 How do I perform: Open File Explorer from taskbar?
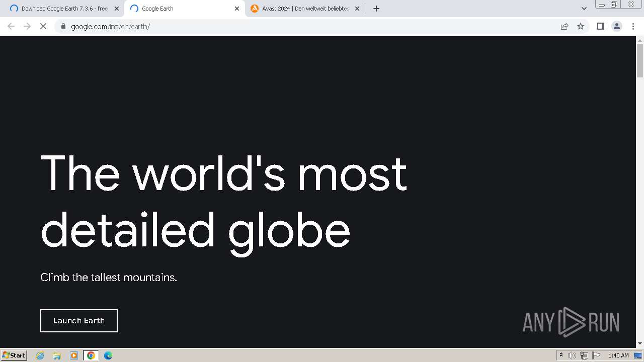57,355
